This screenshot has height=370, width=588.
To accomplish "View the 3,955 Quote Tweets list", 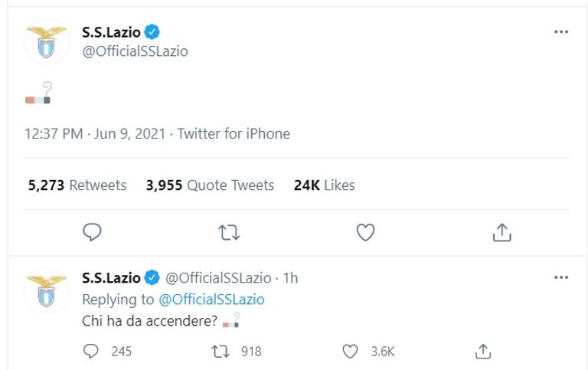I will tap(210, 185).
